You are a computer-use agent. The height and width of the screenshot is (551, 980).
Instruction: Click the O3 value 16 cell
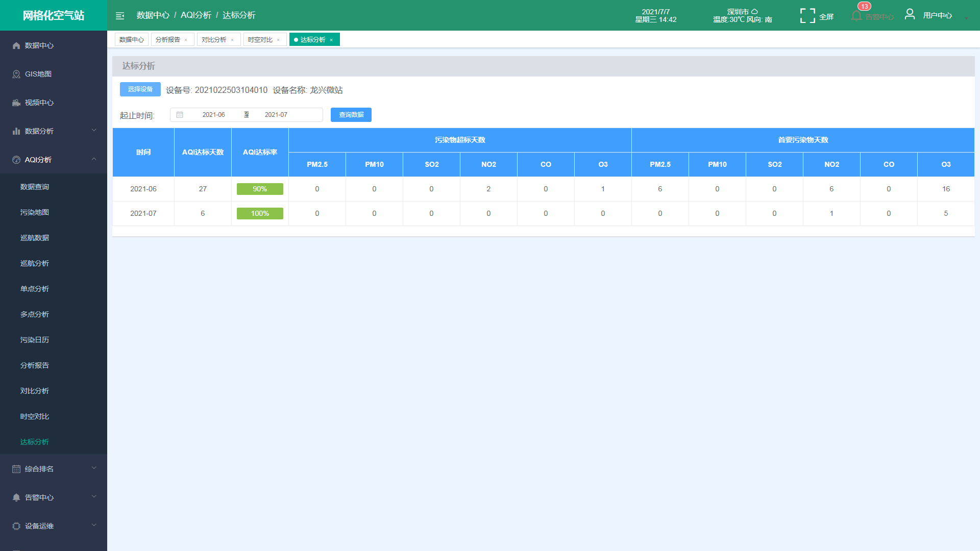[946, 189]
